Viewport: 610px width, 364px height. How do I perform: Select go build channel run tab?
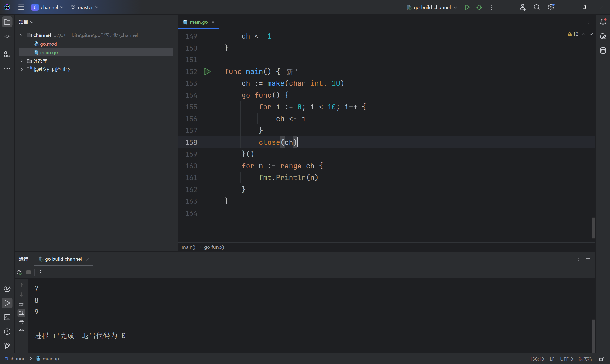click(63, 259)
